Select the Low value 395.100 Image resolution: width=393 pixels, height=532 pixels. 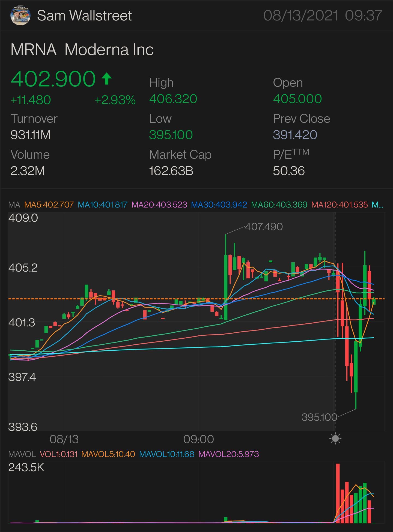(x=171, y=135)
